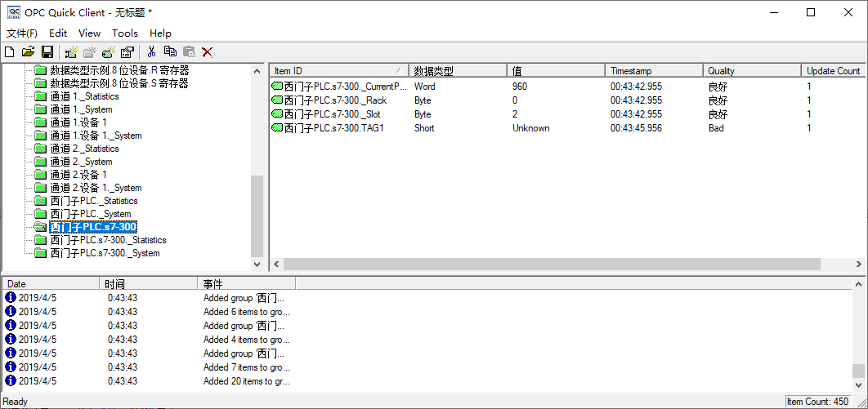This screenshot has height=409, width=868.
Task: Click the New Group toolbar icon
Action: pos(90,52)
